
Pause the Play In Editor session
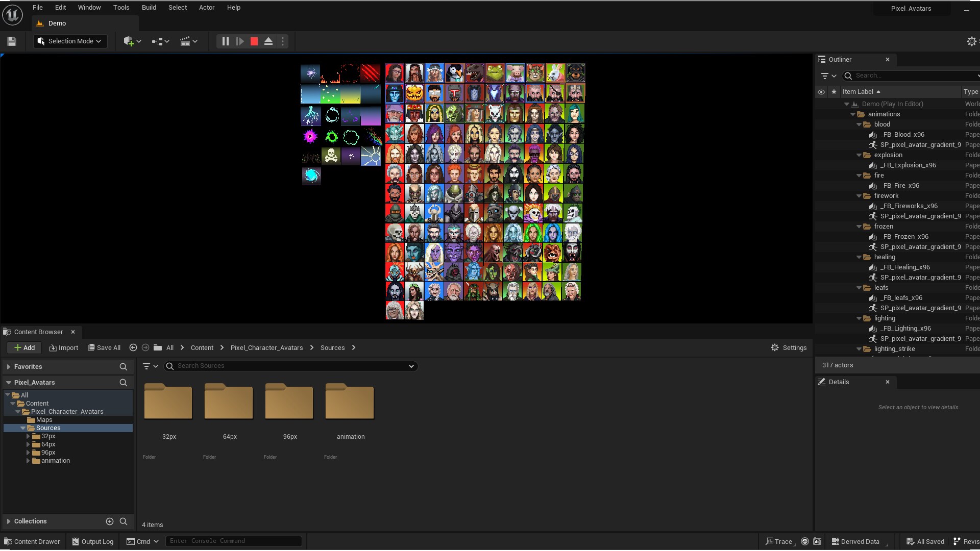point(225,41)
